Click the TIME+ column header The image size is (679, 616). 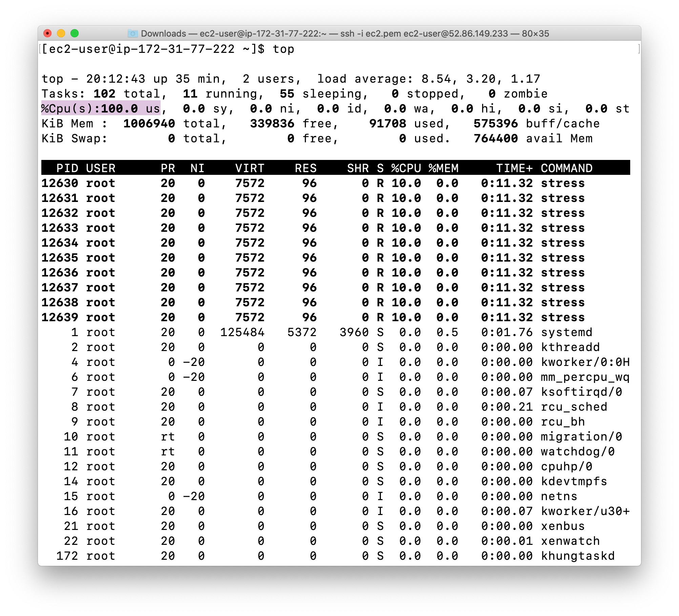(x=514, y=168)
